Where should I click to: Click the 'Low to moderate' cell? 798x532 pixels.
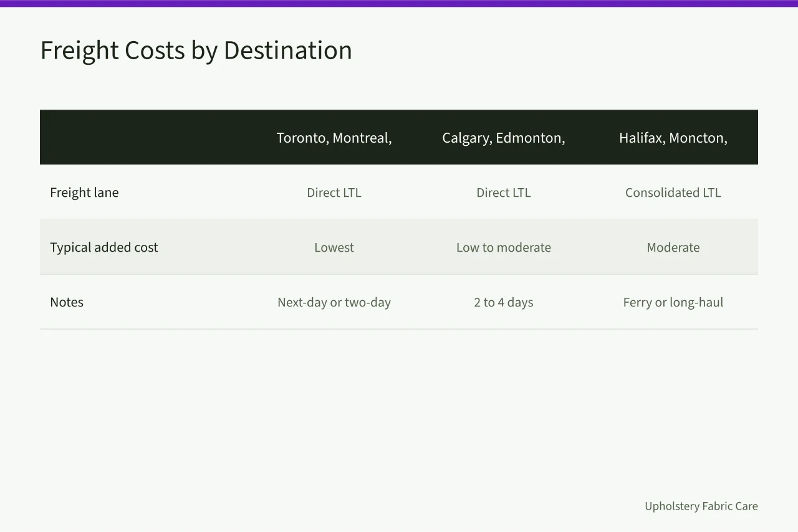[504, 247]
